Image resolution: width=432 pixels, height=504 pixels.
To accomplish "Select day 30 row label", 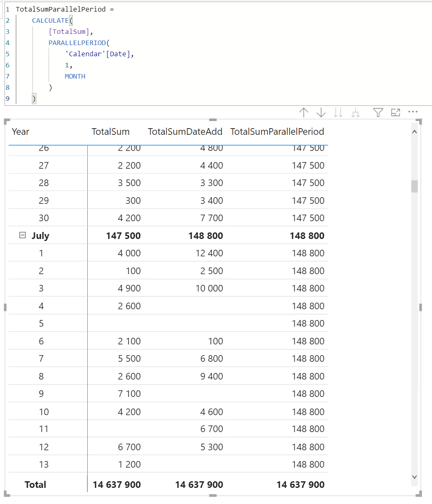I will point(43,218).
